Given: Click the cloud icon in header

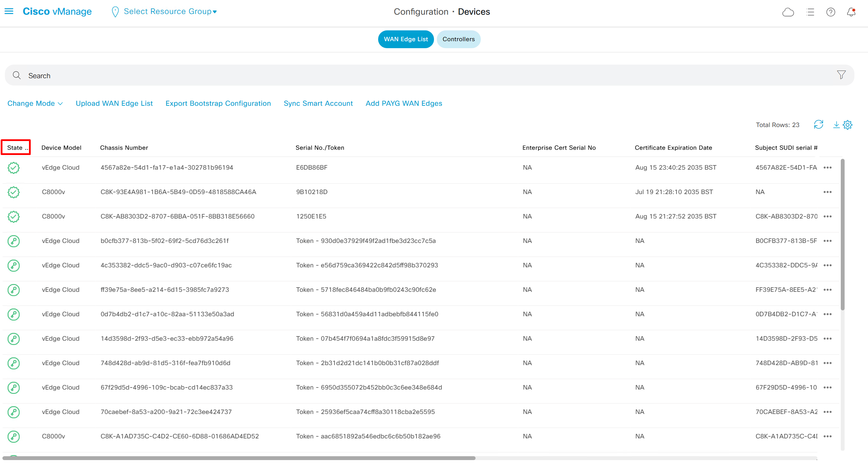Looking at the screenshot, I should (x=788, y=12).
